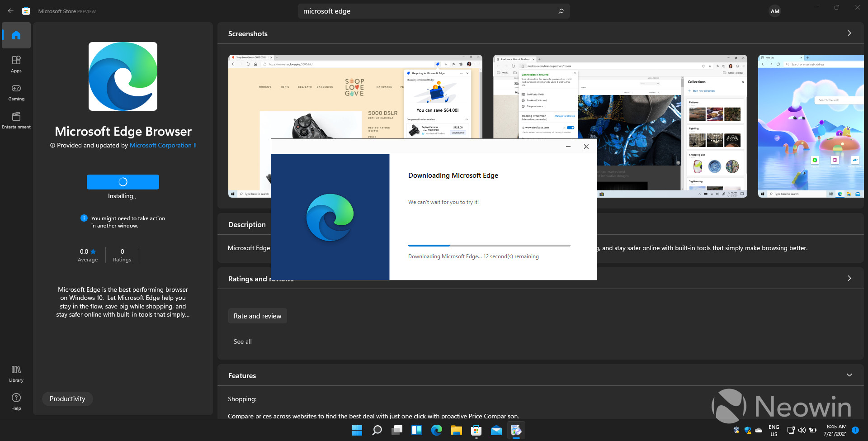Expand the Features section
Image resolution: width=868 pixels, height=441 pixels.
click(x=849, y=375)
